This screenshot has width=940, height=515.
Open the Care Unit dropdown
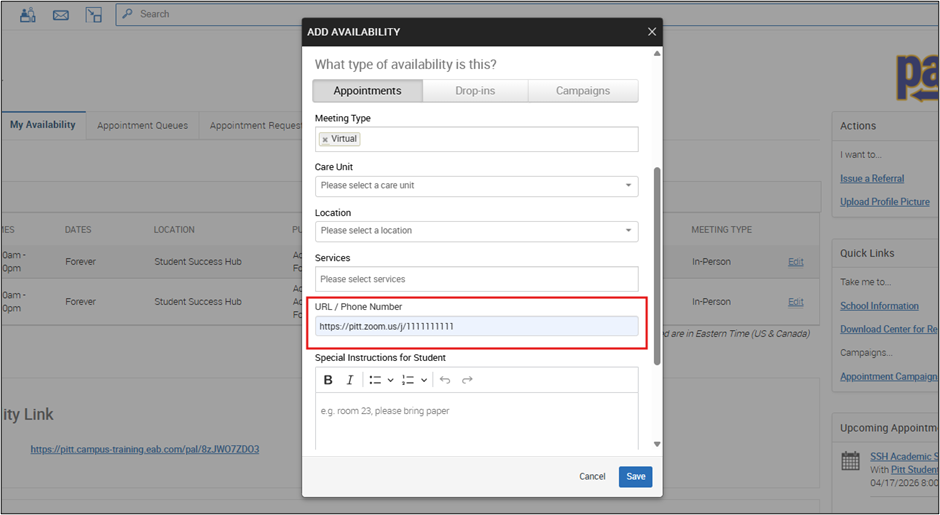click(x=477, y=186)
